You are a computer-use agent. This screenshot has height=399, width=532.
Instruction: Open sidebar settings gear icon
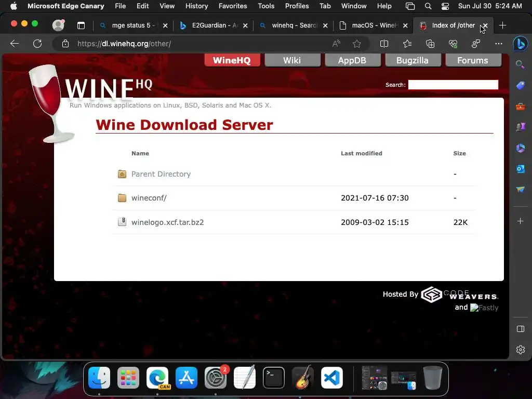520,350
